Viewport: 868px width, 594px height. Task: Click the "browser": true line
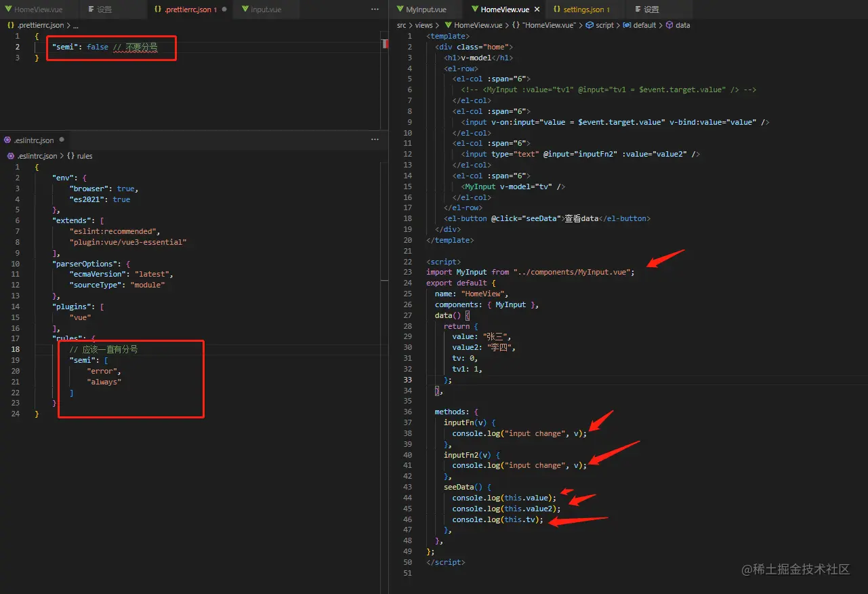click(x=104, y=189)
